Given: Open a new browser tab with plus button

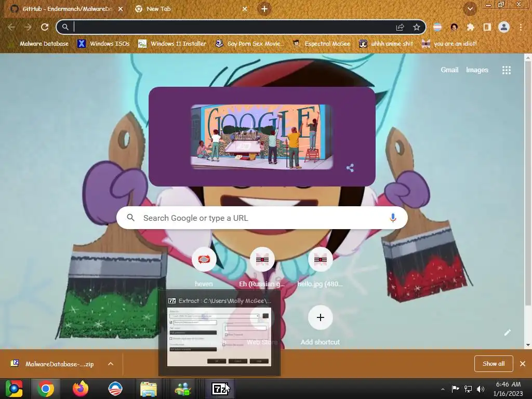Looking at the screenshot, I should (264, 9).
